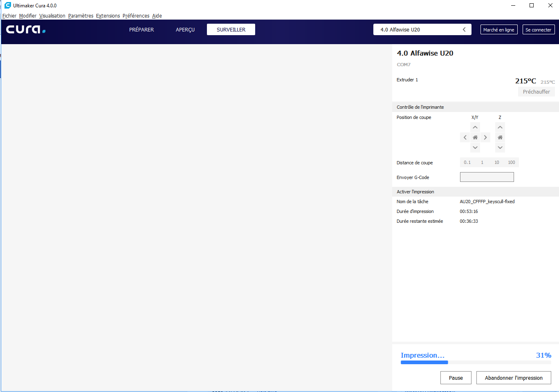
Task: Open the Préférences menu
Action: pos(136,16)
